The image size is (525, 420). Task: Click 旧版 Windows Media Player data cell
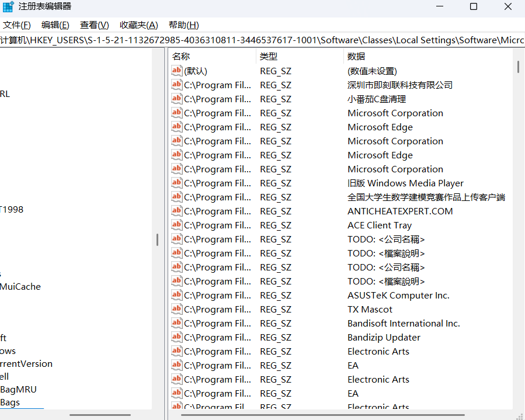click(x=405, y=183)
